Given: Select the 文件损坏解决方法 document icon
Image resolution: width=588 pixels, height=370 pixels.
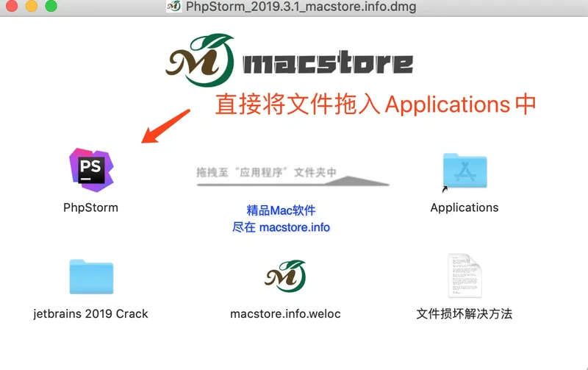Looking at the screenshot, I should click(465, 276).
